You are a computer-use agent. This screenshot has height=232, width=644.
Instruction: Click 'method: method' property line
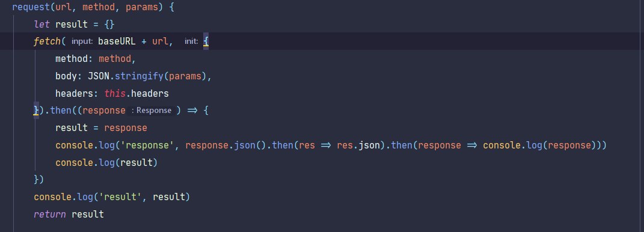pos(95,59)
